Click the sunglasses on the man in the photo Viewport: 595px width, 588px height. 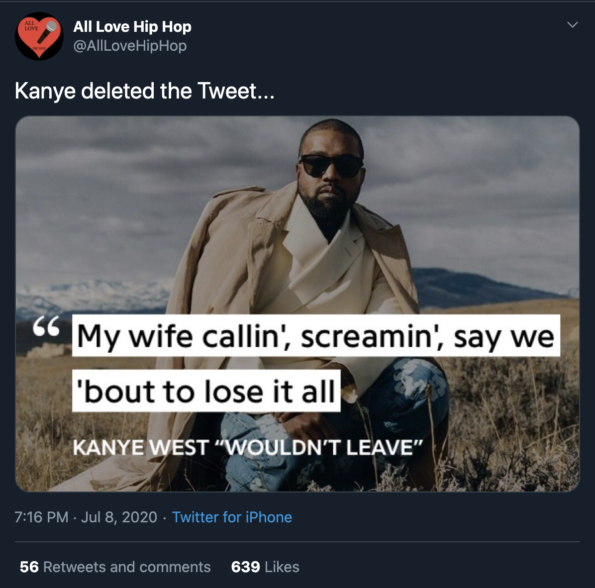(332, 166)
